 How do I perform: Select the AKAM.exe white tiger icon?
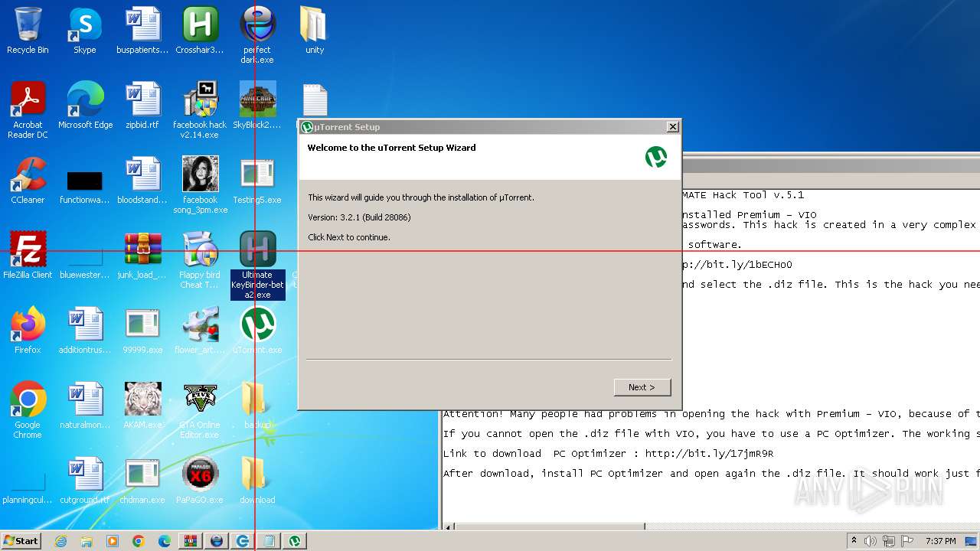(142, 406)
